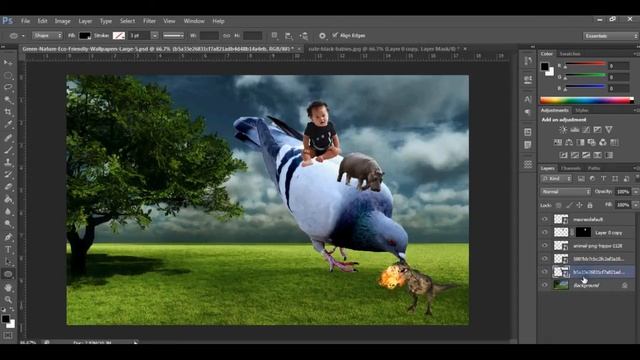Image resolution: width=640 pixels, height=360 pixels.
Task: Open the stroke line style dropdown
Action: [174, 36]
